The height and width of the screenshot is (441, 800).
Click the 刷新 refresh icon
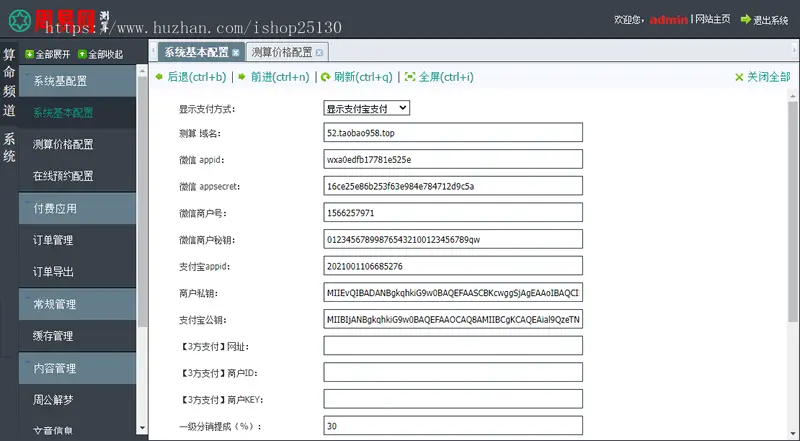326,77
